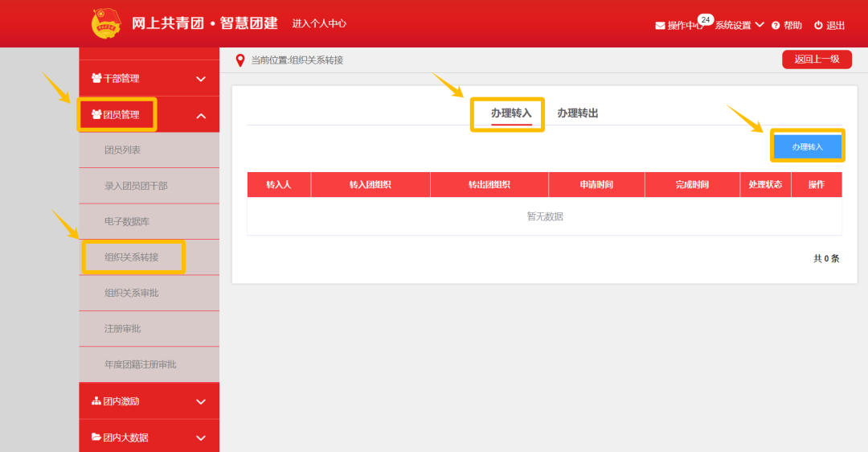Click the 团内激励 menu label
The width and height of the screenshot is (868, 452).
[121, 401]
